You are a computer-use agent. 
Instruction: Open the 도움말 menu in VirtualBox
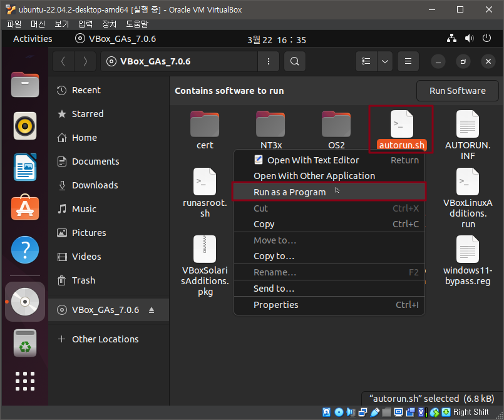pos(137,24)
